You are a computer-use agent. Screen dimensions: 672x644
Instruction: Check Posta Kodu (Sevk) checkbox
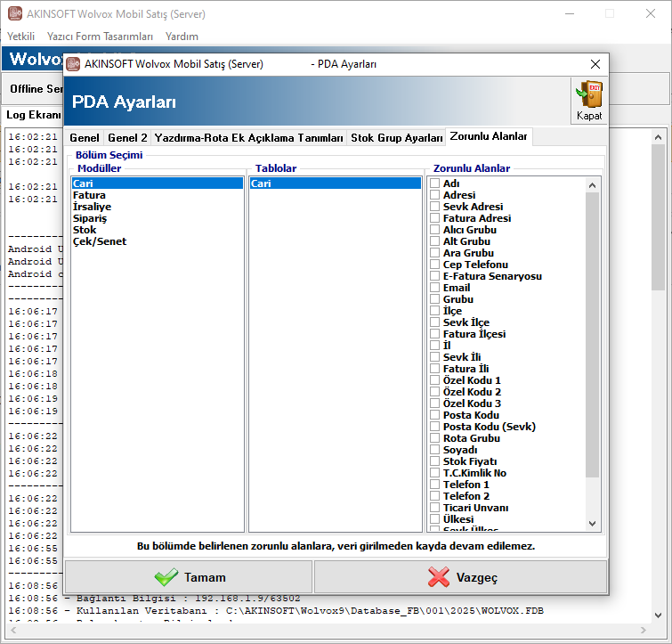[434, 426]
